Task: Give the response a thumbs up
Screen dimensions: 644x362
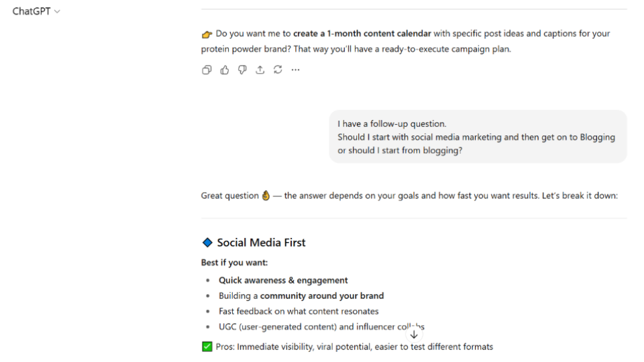Action: point(224,70)
